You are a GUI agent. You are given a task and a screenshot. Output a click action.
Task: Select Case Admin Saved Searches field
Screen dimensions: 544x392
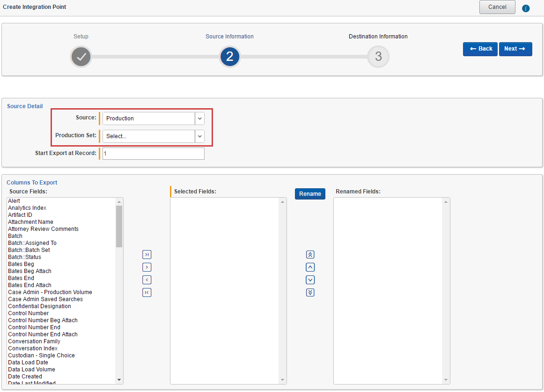coord(45,299)
